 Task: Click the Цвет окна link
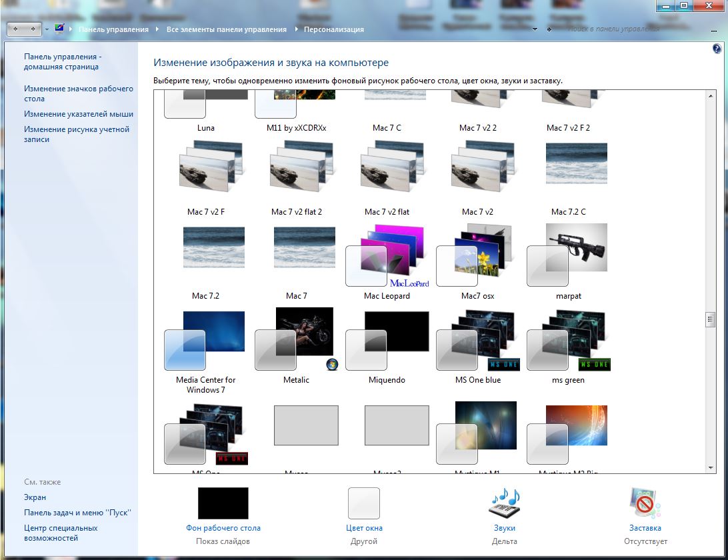(364, 528)
